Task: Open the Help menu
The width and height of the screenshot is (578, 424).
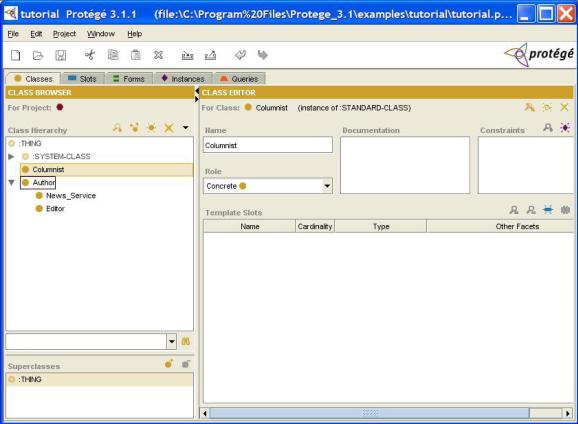Action: coord(135,34)
